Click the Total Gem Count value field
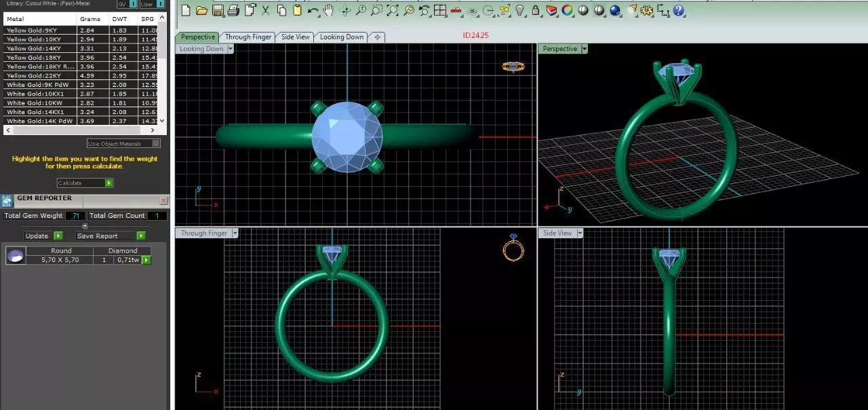This screenshot has width=868, height=410. pyautogui.click(x=157, y=216)
